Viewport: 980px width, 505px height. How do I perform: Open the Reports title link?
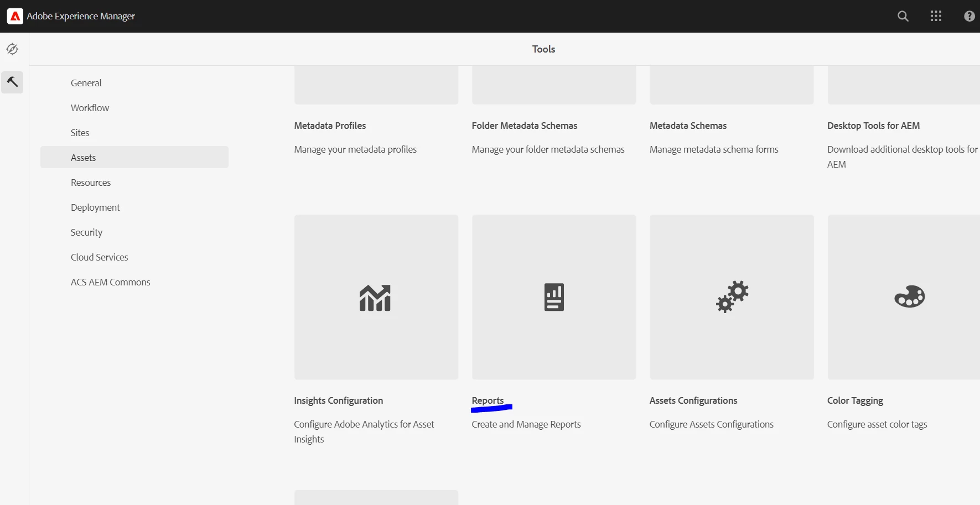tap(488, 400)
